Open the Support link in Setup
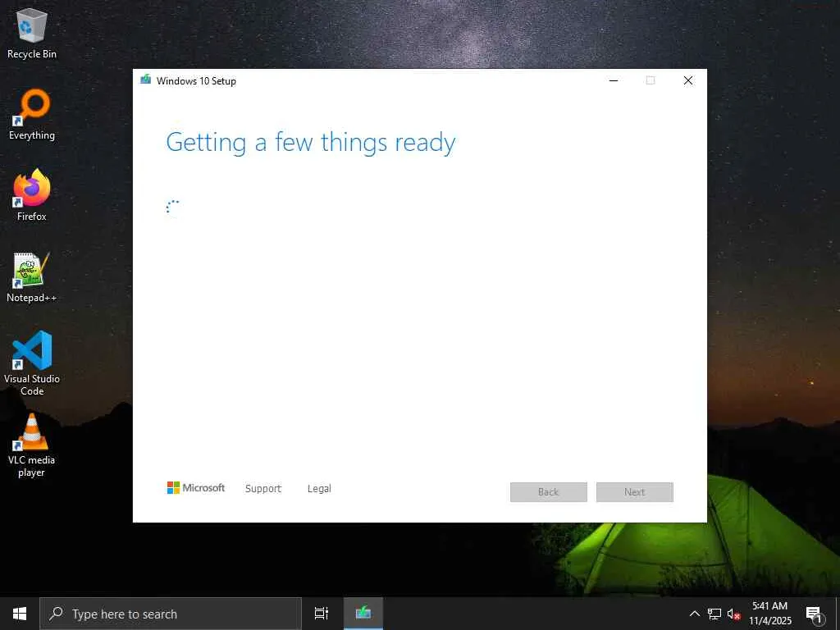Screen dimensions: 840x630 pyautogui.click(x=263, y=489)
